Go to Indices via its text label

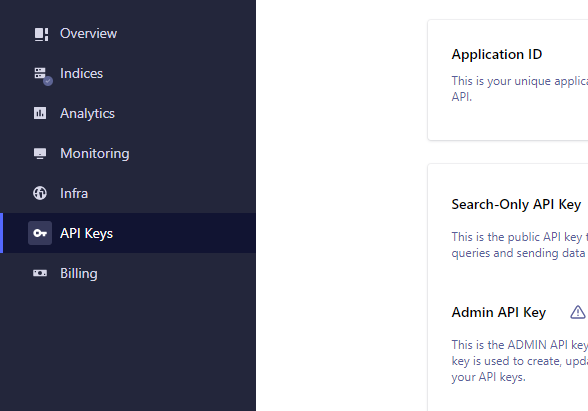81,74
